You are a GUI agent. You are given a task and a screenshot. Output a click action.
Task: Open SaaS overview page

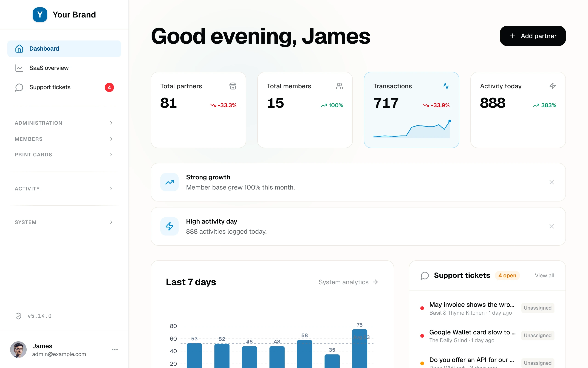tap(64, 68)
